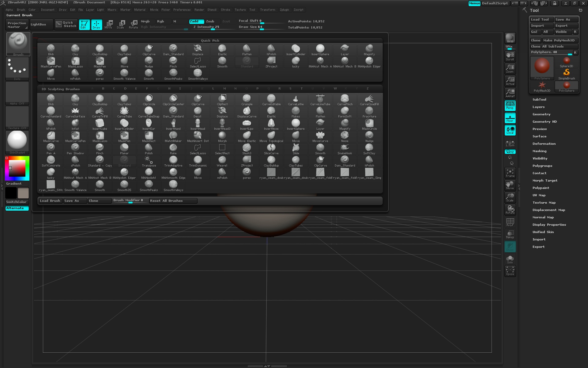The width and height of the screenshot is (588, 368).
Task: Adjust the Draw Size slider
Action: pyautogui.click(x=261, y=27)
